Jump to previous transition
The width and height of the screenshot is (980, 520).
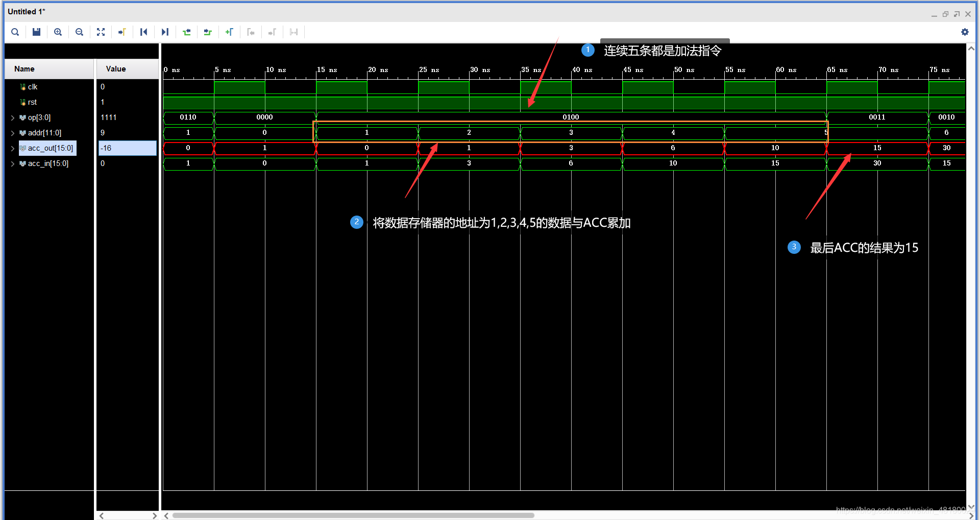tap(186, 32)
